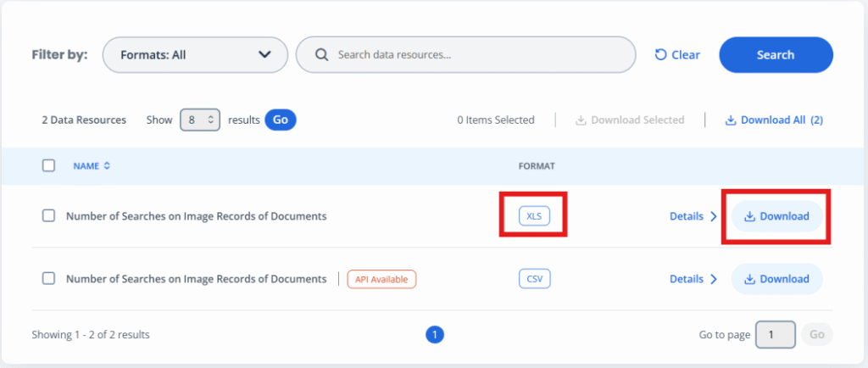Open the Formats: All dropdown
868x368 pixels.
pyautogui.click(x=195, y=55)
